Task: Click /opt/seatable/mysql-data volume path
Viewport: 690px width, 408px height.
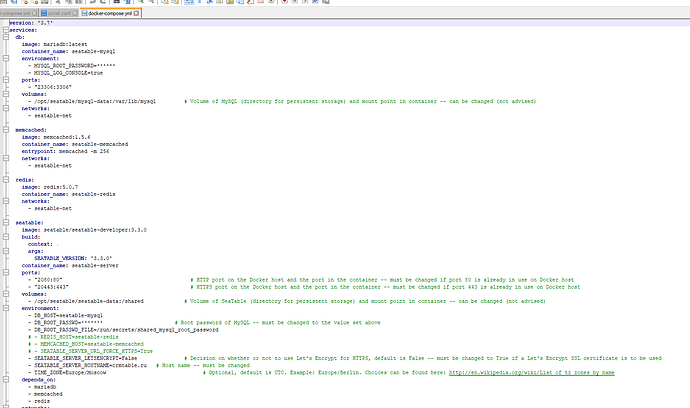Action: click(x=95, y=101)
